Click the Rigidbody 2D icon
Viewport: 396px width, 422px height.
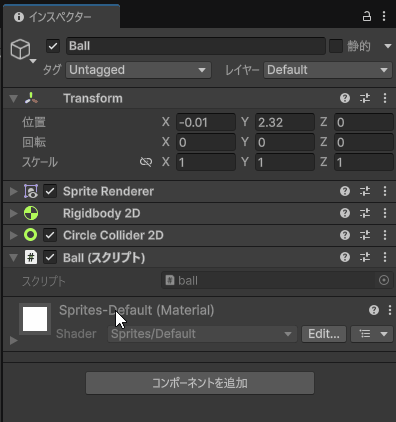tap(31, 213)
